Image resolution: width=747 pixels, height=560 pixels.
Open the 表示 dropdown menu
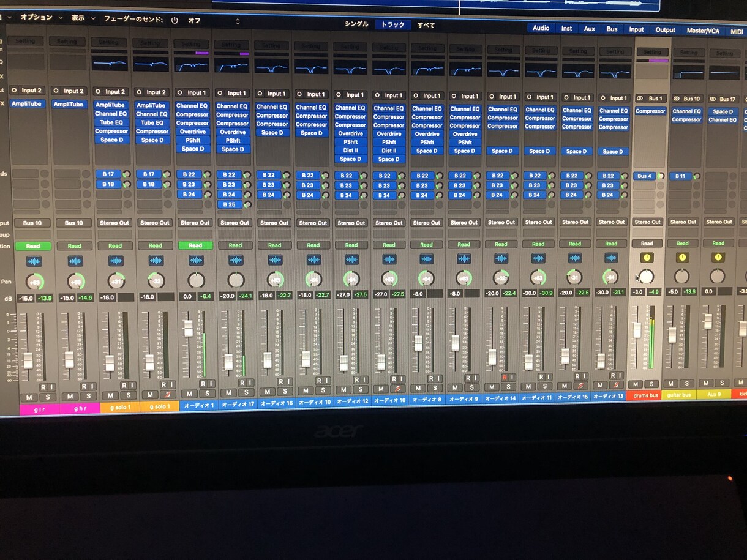coord(82,18)
